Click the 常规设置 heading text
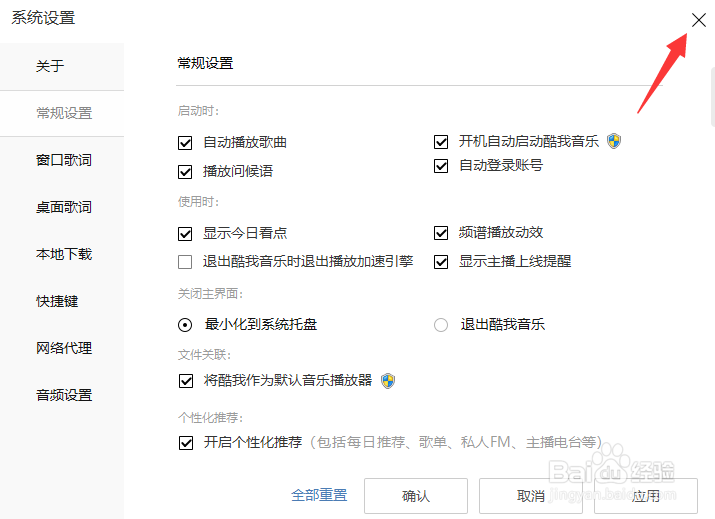The height and width of the screenshot is (519, 715). [205, 63]
